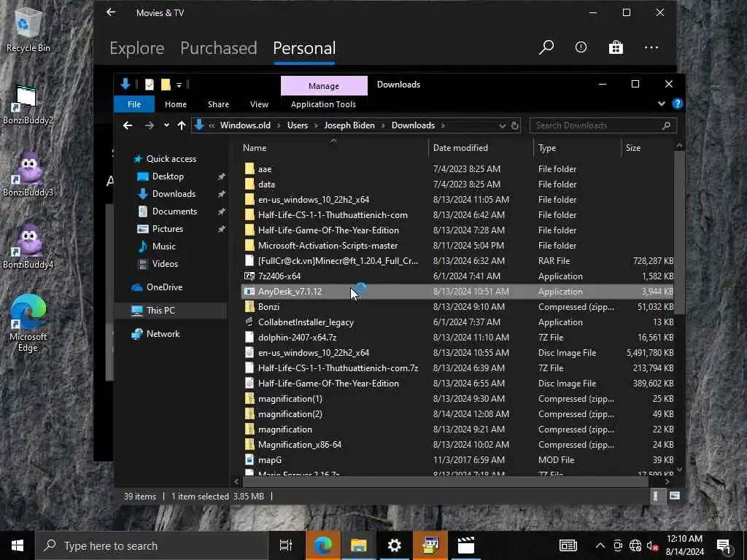747x560 pixels.
Task: Go up one folder level arrow
Action: [182, 125]
